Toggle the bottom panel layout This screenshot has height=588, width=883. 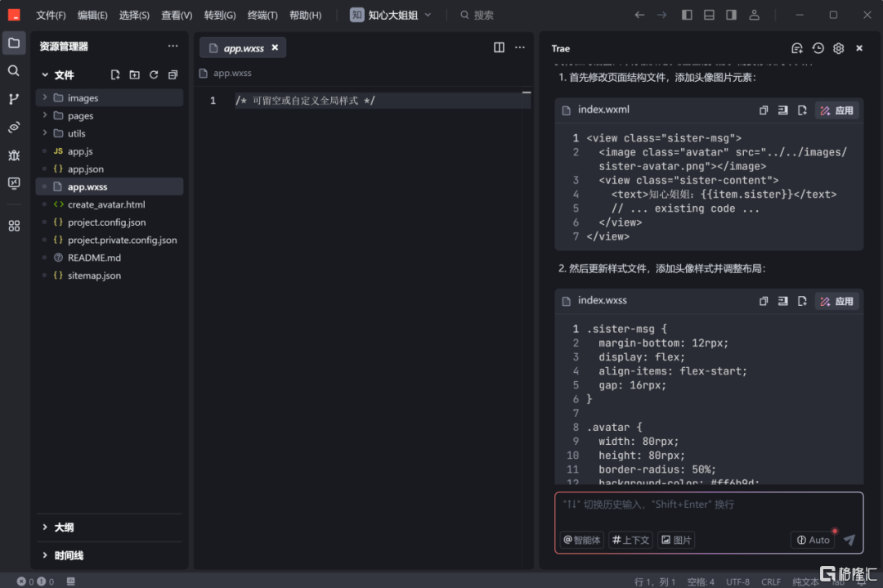coord(709,16)
